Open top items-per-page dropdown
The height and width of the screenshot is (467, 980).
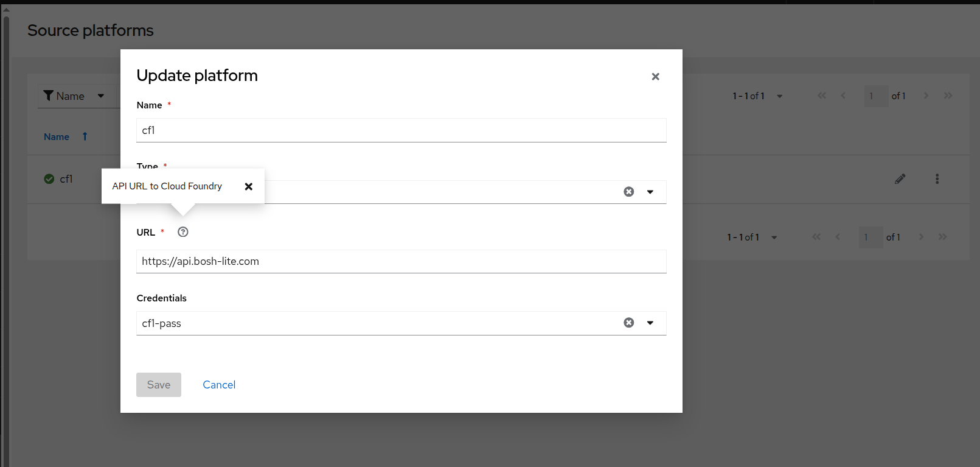coord(779,96)
